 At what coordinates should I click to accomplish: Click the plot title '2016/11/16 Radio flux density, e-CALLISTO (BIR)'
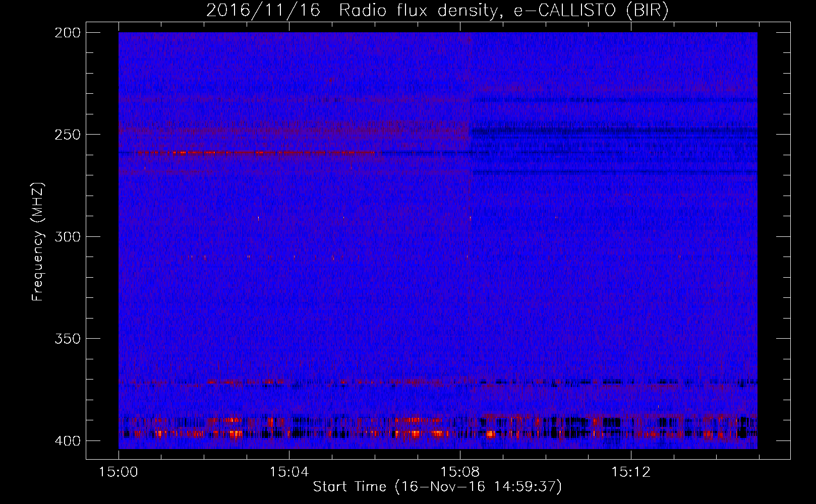[x=437, y=11]
